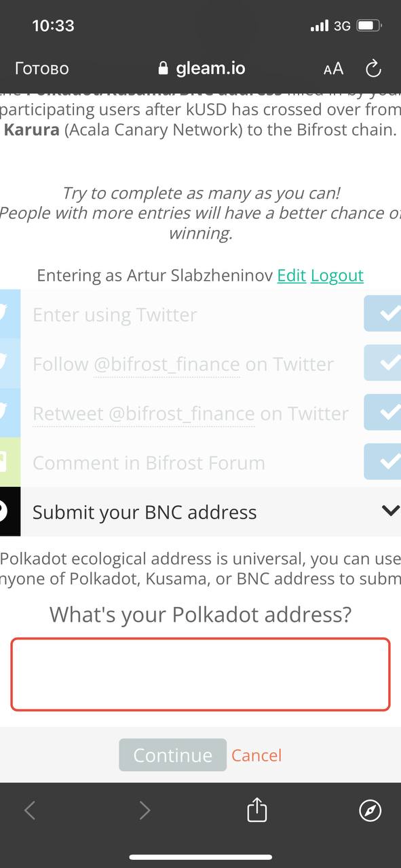Toggle checkmark on Follow @bifrost_finance entry
The image size is (401, 868).
point(383,363)
